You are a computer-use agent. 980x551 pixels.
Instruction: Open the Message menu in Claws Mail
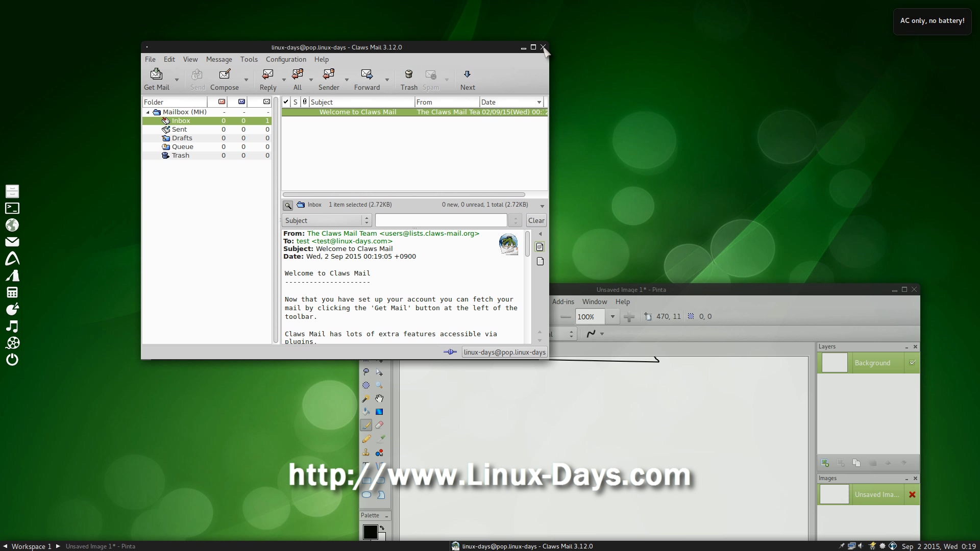coord(219,59)
